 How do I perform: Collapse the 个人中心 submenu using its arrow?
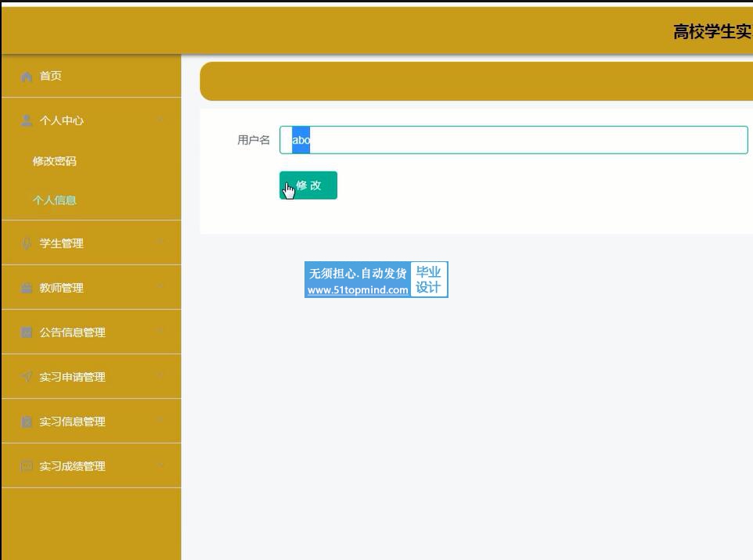[x=160, y=120]
